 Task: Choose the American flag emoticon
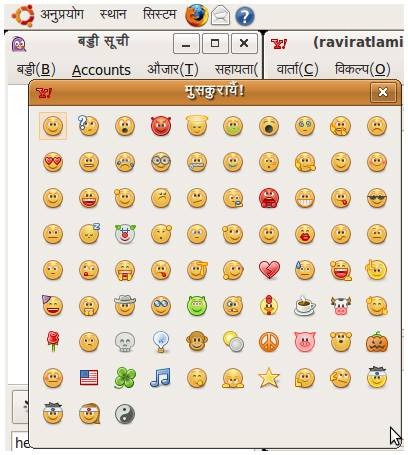89,378
